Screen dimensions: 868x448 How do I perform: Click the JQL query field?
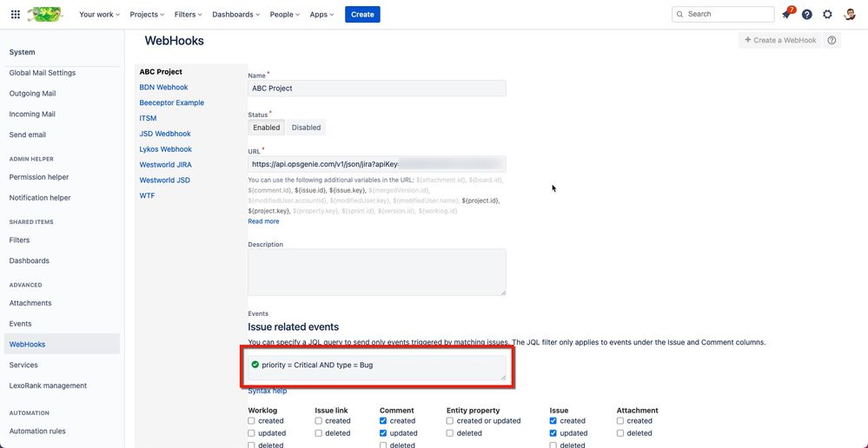point(377,367)
